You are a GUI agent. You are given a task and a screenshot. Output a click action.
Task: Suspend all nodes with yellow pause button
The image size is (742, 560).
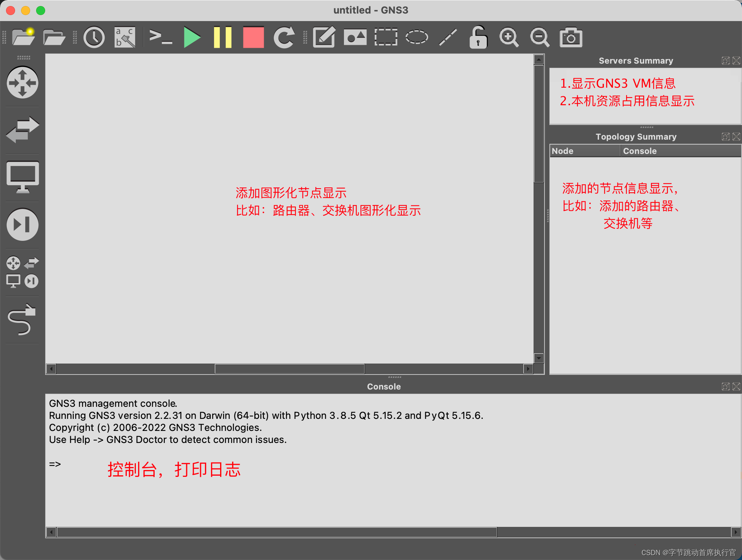coord(223,37)
